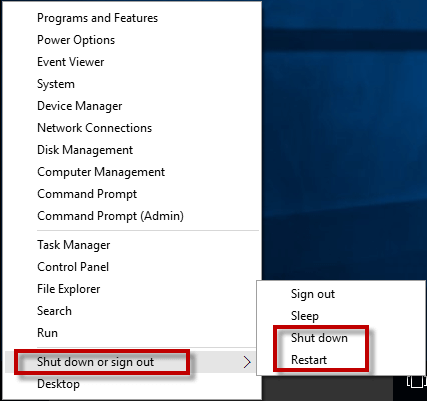Screen dimensions: 427x401
Task: Choose Disk Management
Action: point(85,150)
